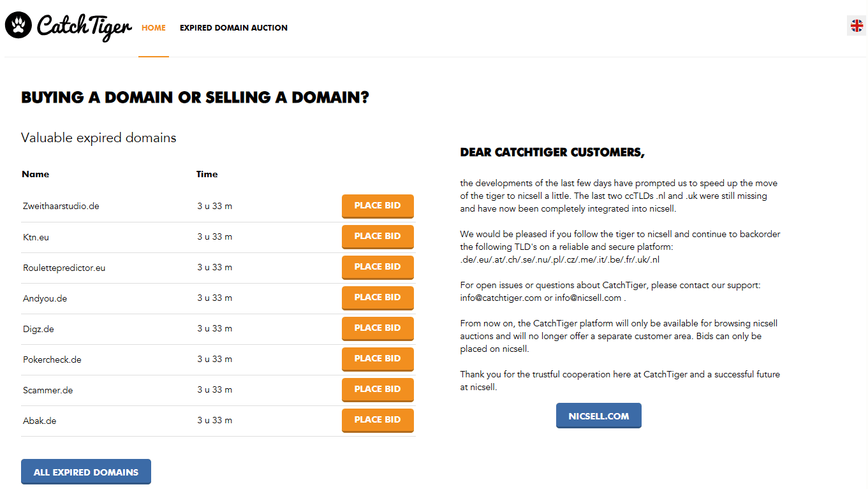Place a bid on Ktn.eu
Image resolution: width=868 pixels, height=494 pixels.
pyautogui.click(x=378, y=236)
